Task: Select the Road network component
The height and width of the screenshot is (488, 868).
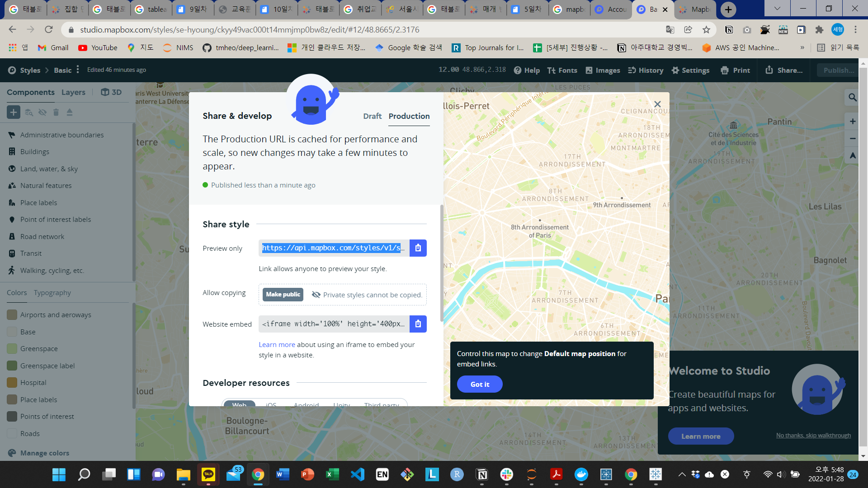Action: [x=42, y=236]
